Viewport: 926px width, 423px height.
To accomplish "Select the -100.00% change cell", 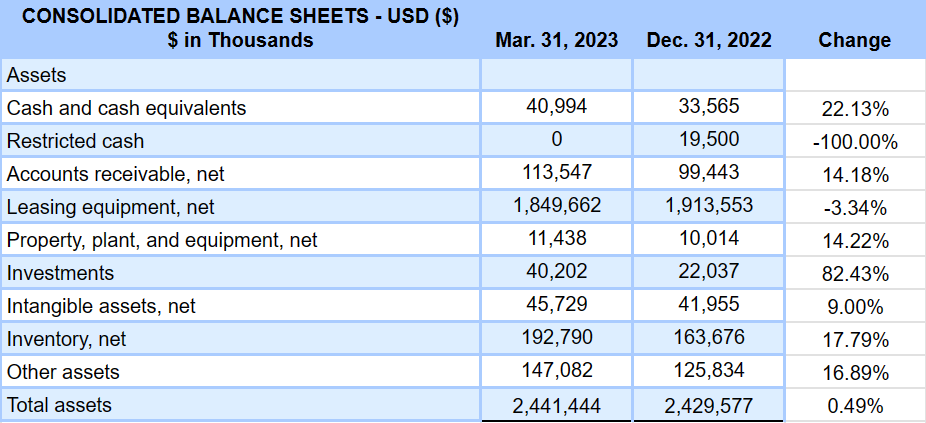I will coord(855,141).
